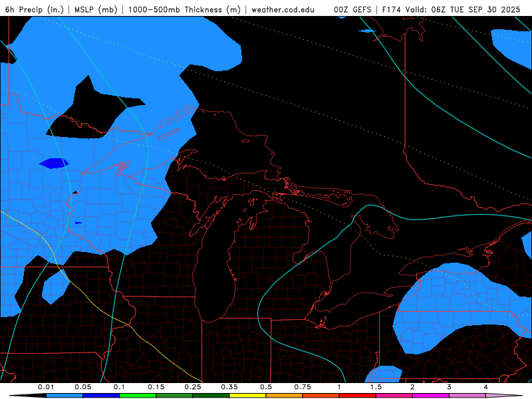This screenshot has height=399, width=532.
Task: Pick the yellow 0.35–0.5 legend swatch
Action: pos(247,396)
